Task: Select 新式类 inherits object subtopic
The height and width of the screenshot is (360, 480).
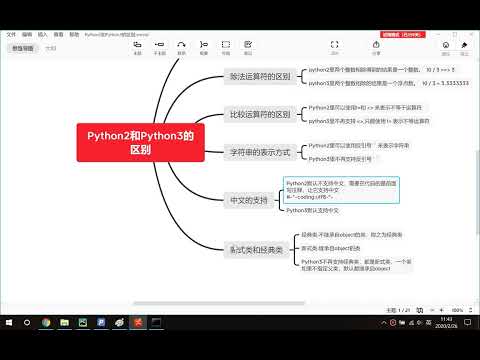Action: point(331,248)
